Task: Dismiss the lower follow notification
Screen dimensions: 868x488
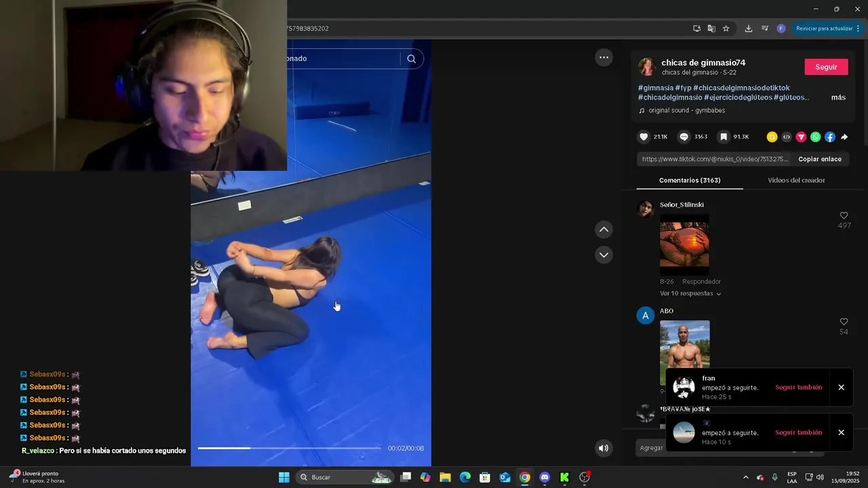Action: coord(841,432)
